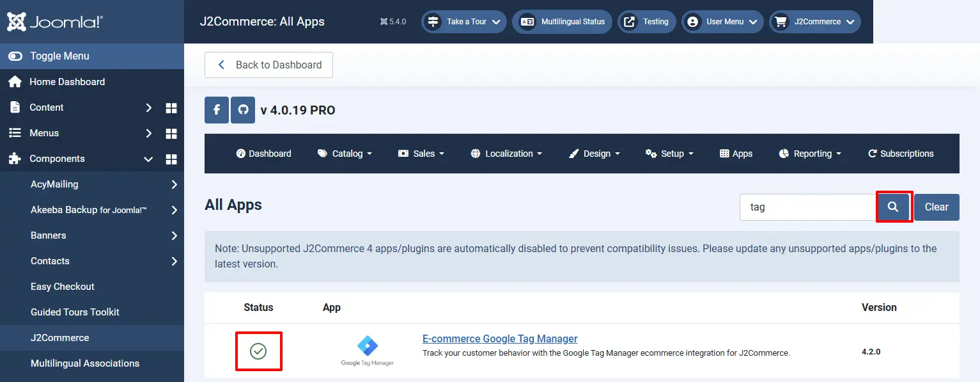
Task: Expand AcyMailing submenu arrow
Action: pos(175,184)
